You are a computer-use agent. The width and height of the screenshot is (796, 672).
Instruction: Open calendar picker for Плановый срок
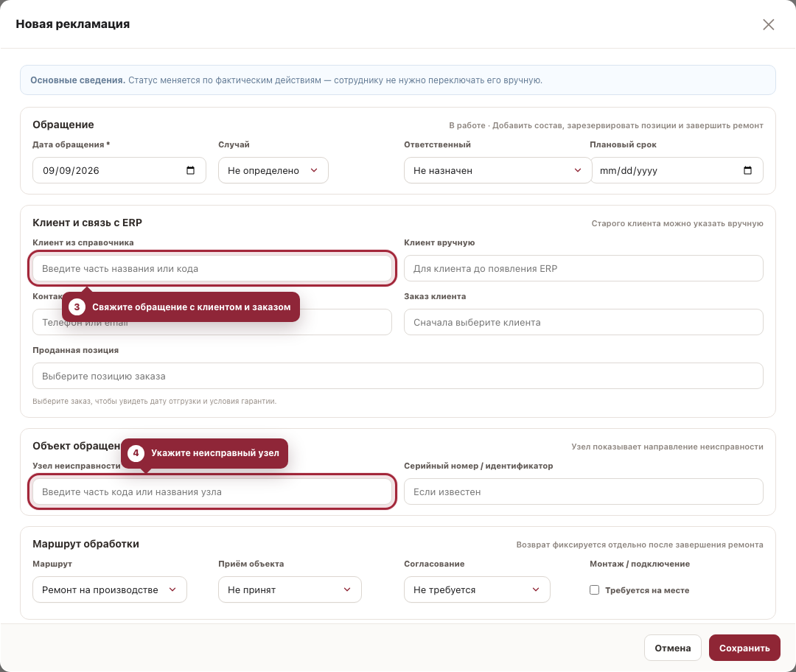[x=747, y=170]
